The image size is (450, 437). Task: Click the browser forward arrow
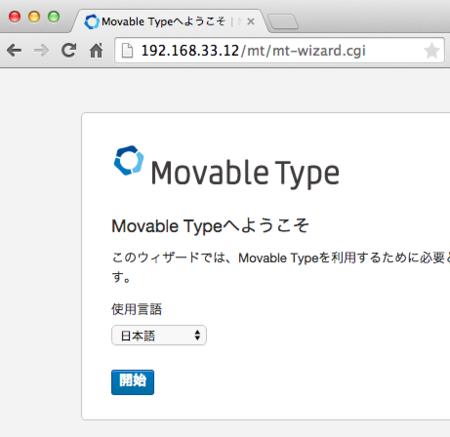point(41,51)
